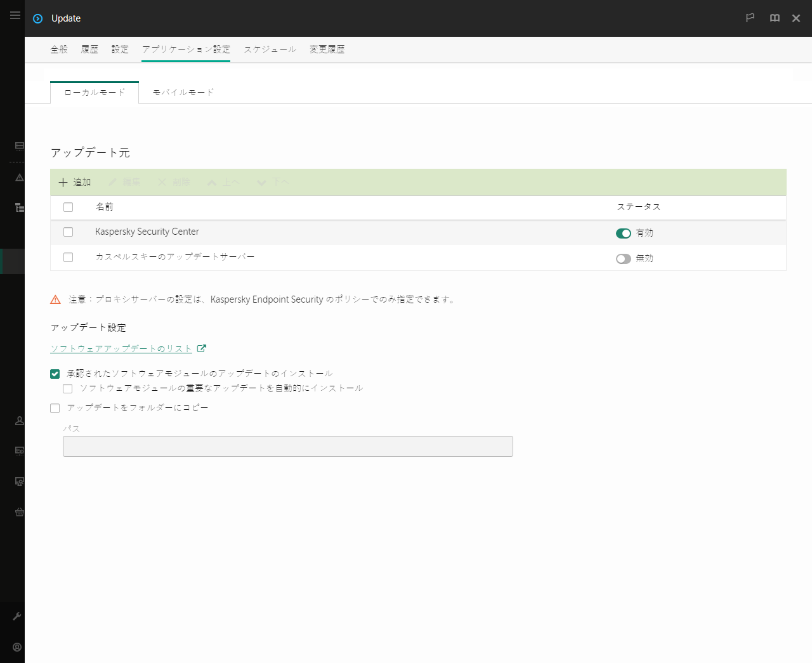Disable the Kaspersky Security Center update source
Viewport: 812px width, 663px height.
(623, 233)
